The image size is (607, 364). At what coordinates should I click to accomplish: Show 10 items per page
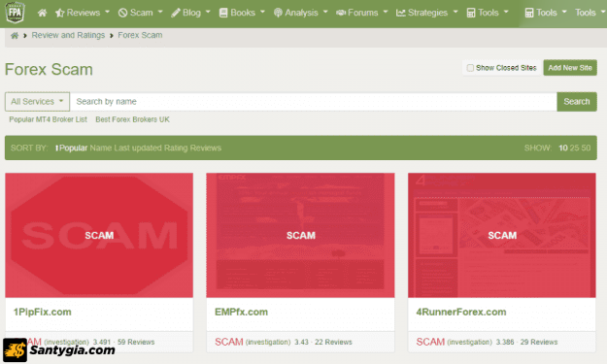click(563, 148)
